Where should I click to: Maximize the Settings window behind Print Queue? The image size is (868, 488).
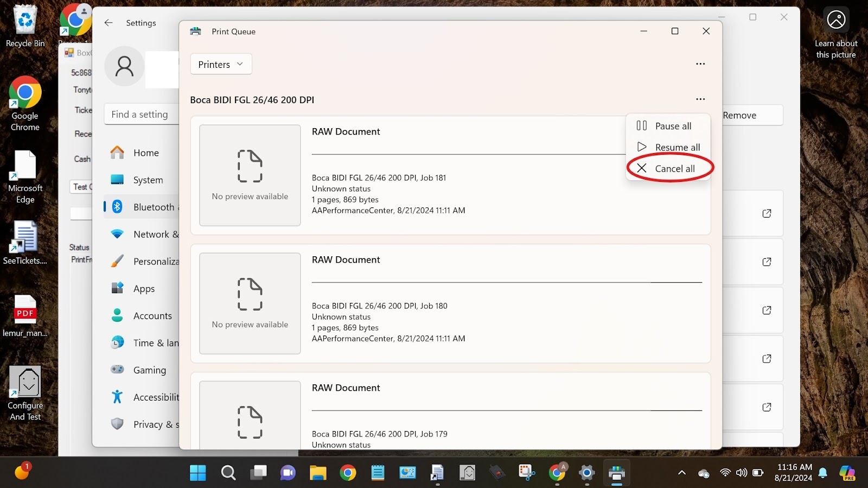752,17
